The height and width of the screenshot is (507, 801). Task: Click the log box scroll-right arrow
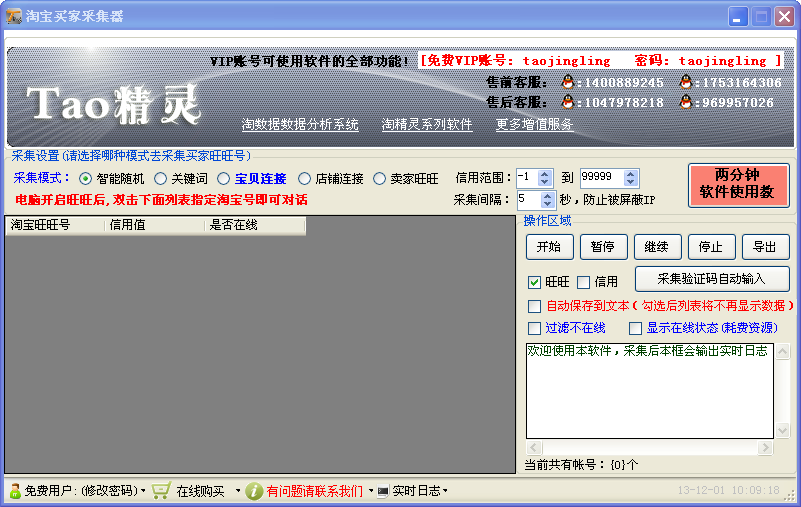765,448
